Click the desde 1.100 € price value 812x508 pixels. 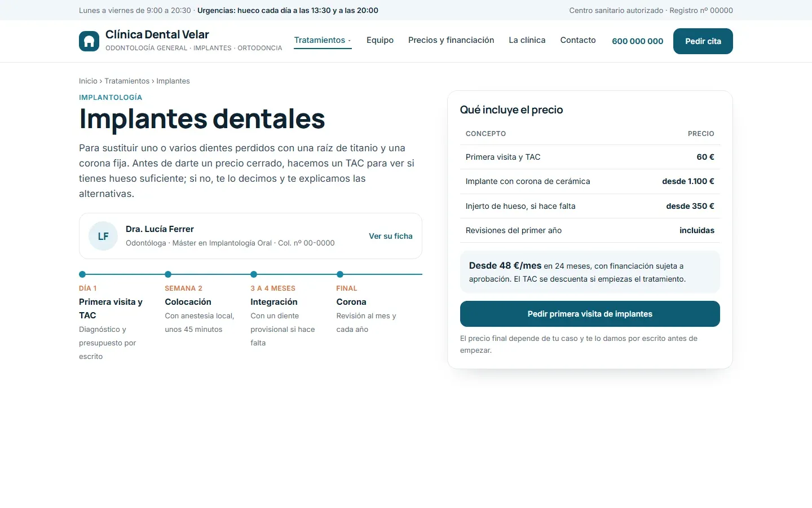pyautogui.click(x=688, y=181)
